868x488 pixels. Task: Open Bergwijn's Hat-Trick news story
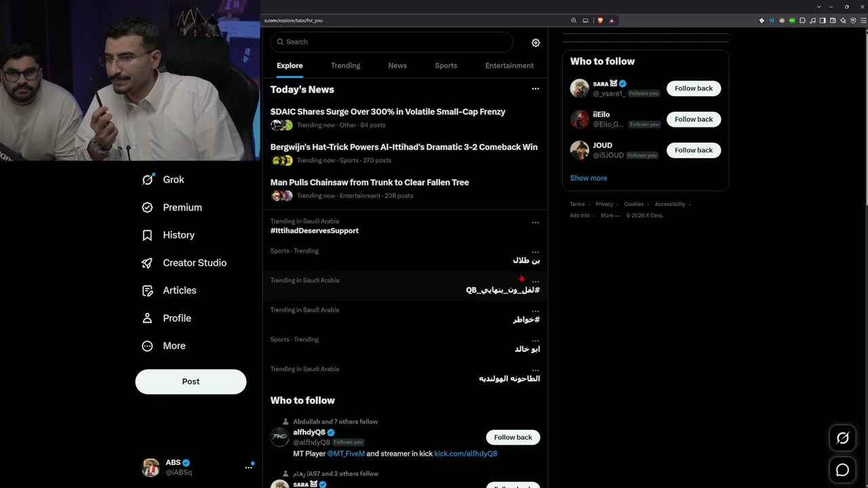[x=404, y=147]
